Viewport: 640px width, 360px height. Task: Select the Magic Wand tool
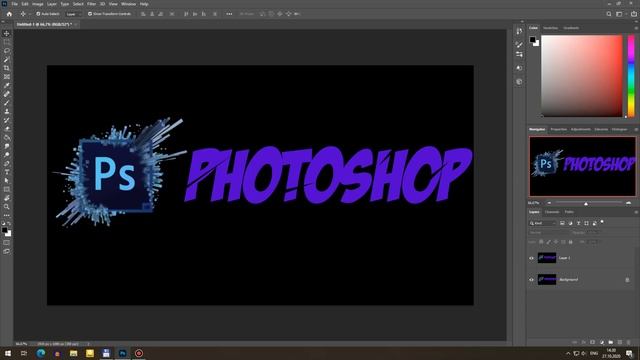coord(7,60)
